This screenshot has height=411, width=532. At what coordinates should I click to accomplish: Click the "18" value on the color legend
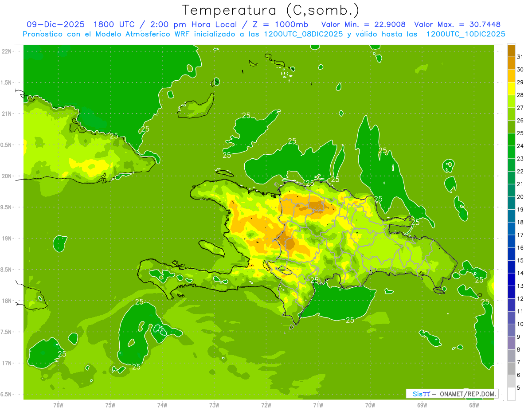tap(520, 222)
